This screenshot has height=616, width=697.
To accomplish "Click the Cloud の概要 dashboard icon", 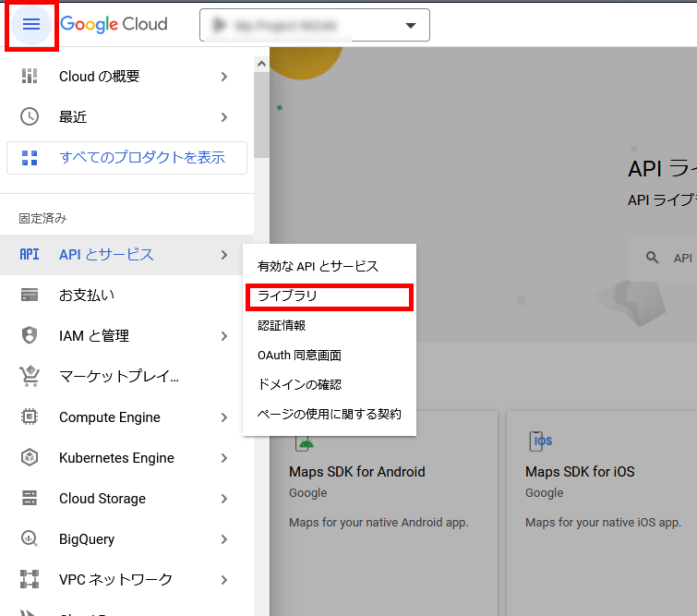I will click(x=30, y=76).
